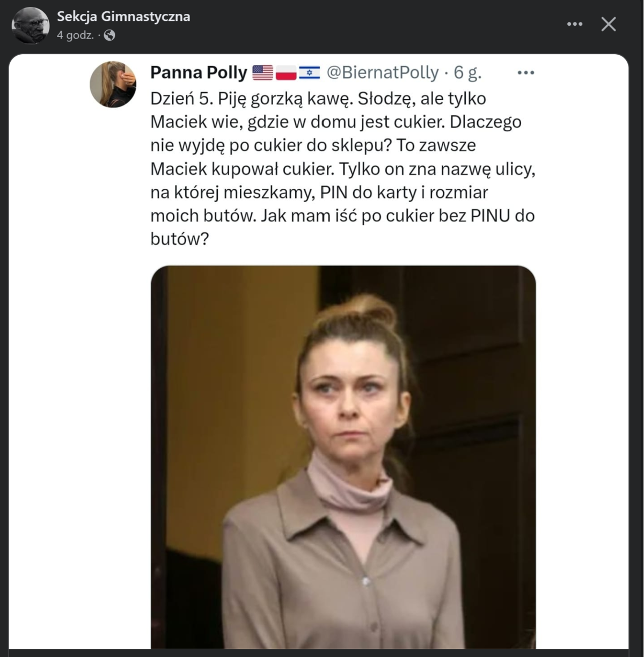The height and width of the screenshot is (657, 644).
Task: Open the Panna Polly display name
Action: coord(199,72)
